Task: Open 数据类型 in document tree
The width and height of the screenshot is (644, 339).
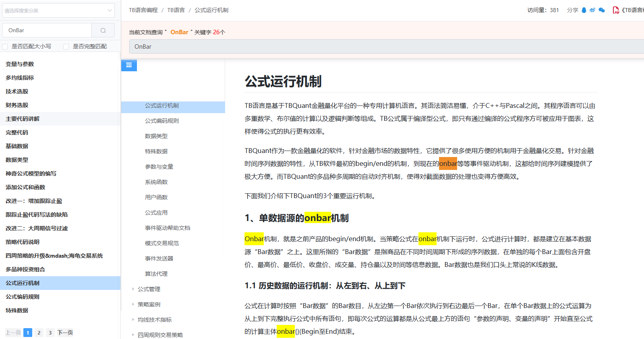Action: point(156,136)
